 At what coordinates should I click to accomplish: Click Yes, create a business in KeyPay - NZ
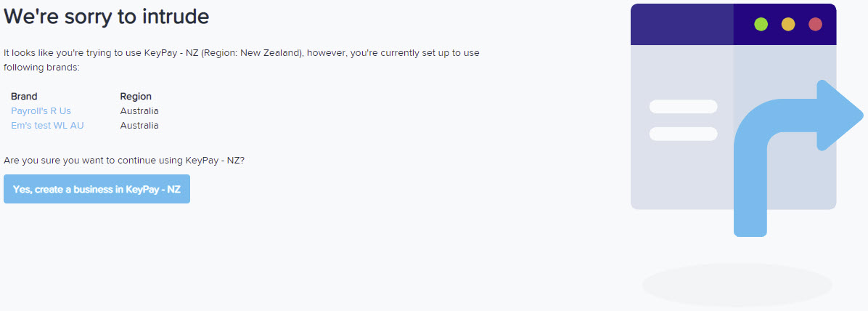tap(97, 189)
